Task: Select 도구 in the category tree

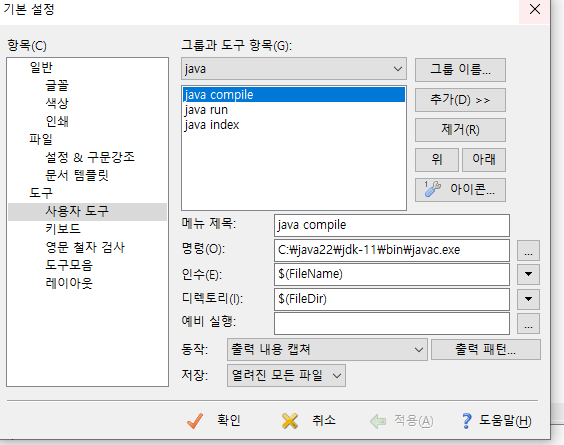Action: [41, 193]
